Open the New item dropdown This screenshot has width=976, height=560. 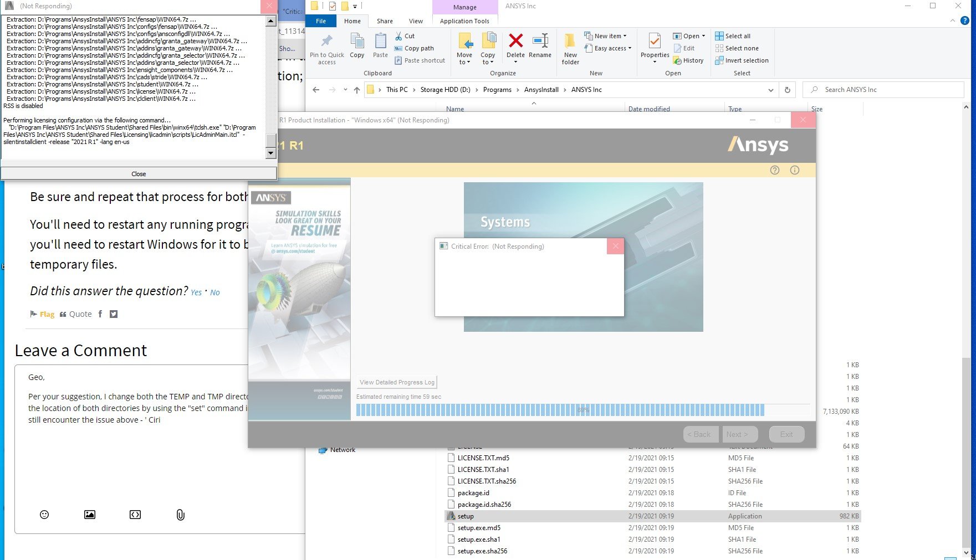[625, 36]
